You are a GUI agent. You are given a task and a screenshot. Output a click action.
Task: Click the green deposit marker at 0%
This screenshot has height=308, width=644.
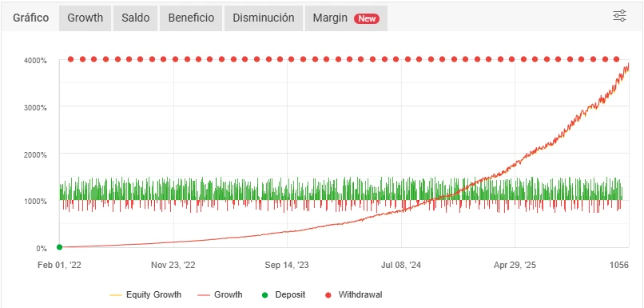tap(60, 246)
